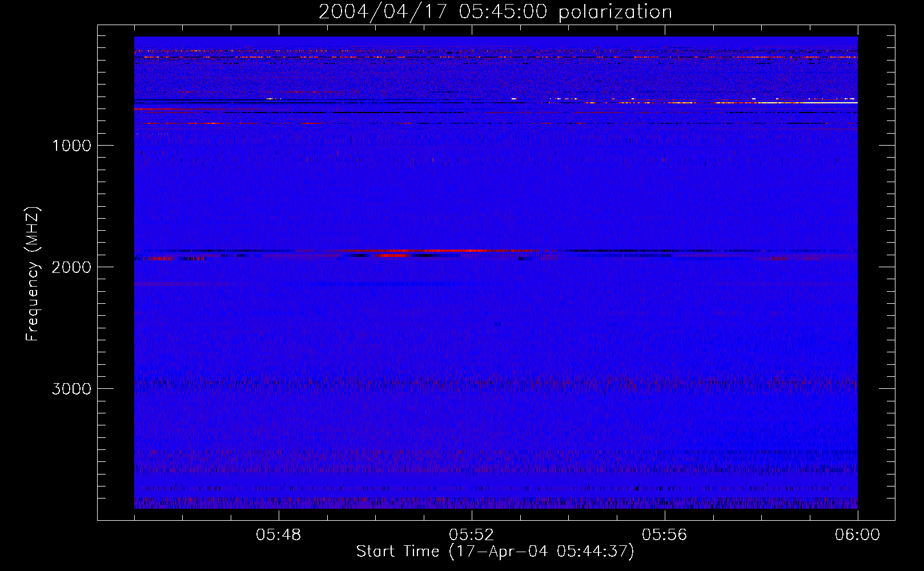Image resolution: width=924 pixels, height=571 pixels.
Task: Click the "05:48" time tick label
Action: tap(279, 535)
